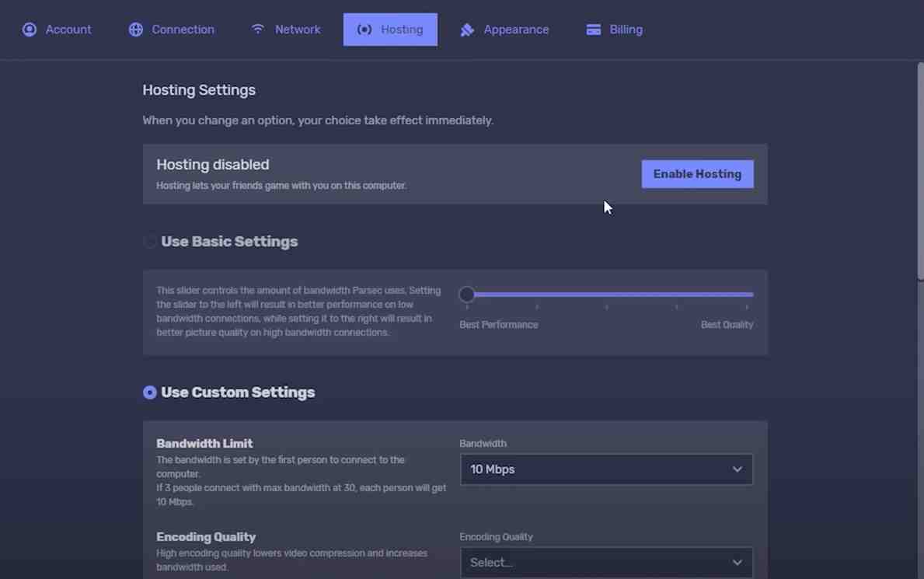Screen dimensions: 924x579
Task: Select the Use Custom Settings radio button
Action: (x=150, y=392)
